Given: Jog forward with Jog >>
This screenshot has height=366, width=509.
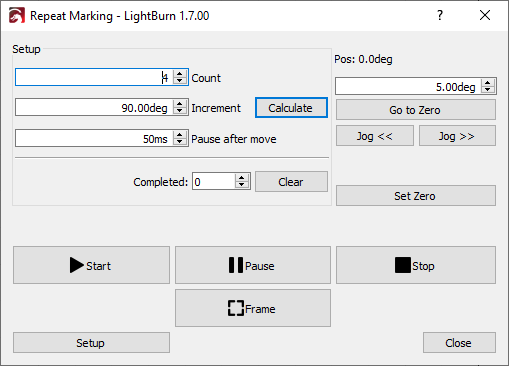Looking at the screenshot, I should tap(457, 136).
